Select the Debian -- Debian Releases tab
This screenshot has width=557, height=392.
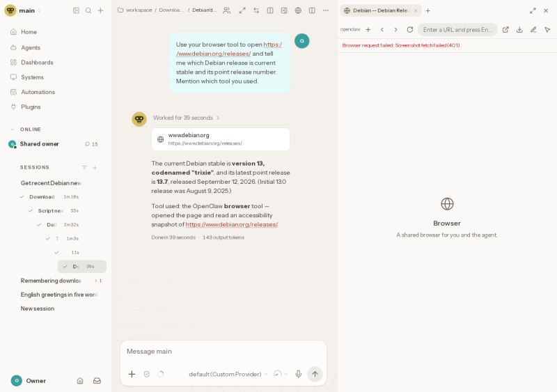coord(380,10)
